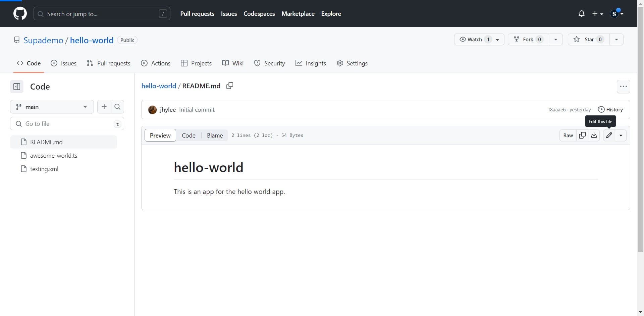View the file commit History

click(x=610, y=110)
